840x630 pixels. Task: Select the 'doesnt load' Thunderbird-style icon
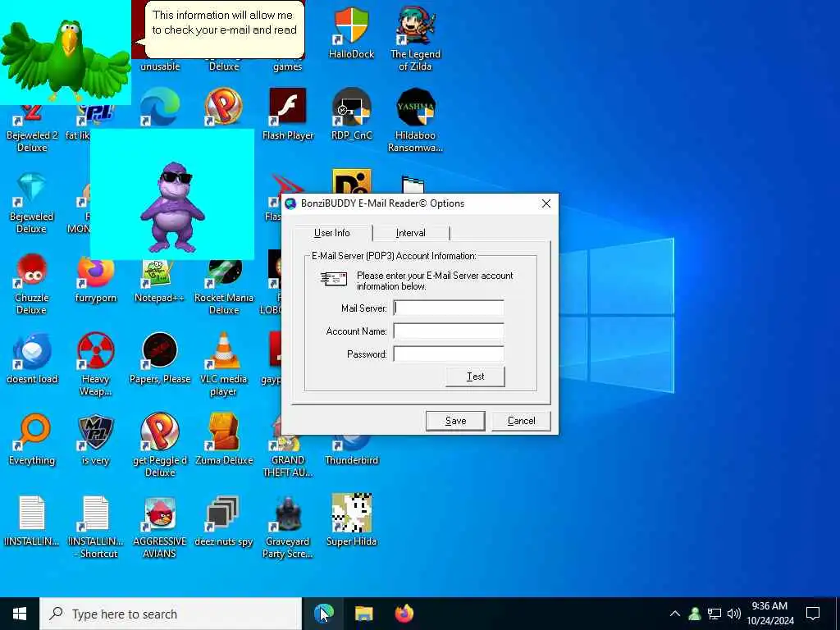[32, 358]
